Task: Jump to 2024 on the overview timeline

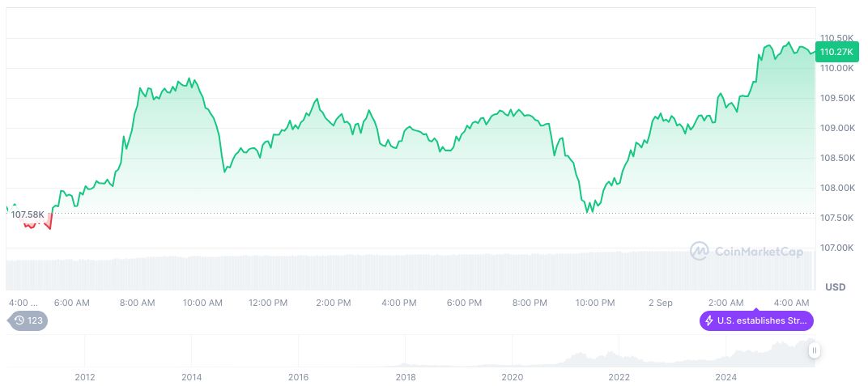Action: click(x=726, y=376)
